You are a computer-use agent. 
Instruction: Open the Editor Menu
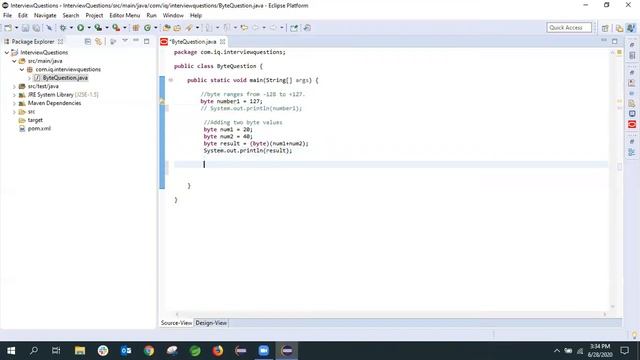124,16
